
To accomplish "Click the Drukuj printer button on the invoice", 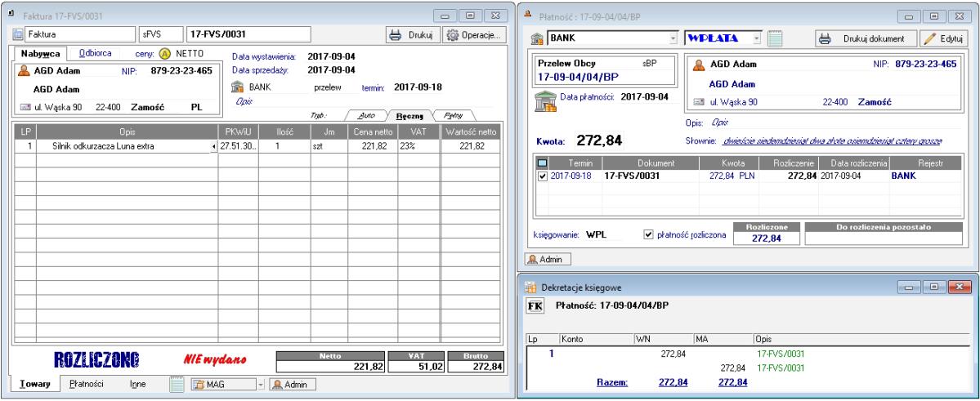I will 412,35.
